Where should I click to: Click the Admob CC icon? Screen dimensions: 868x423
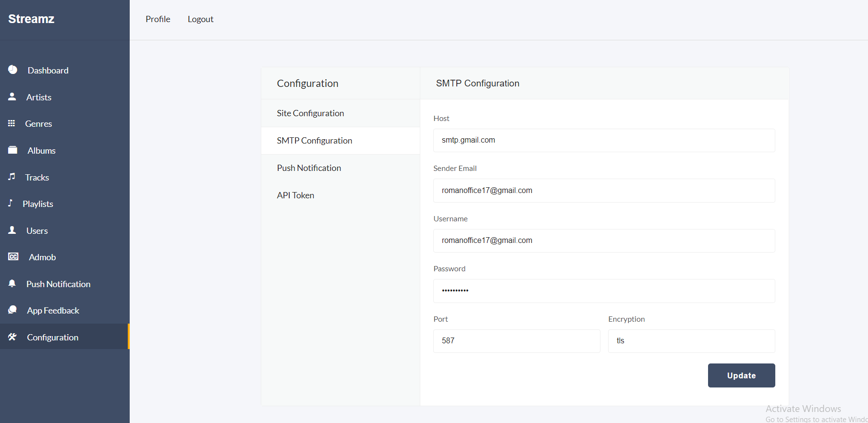13,257
